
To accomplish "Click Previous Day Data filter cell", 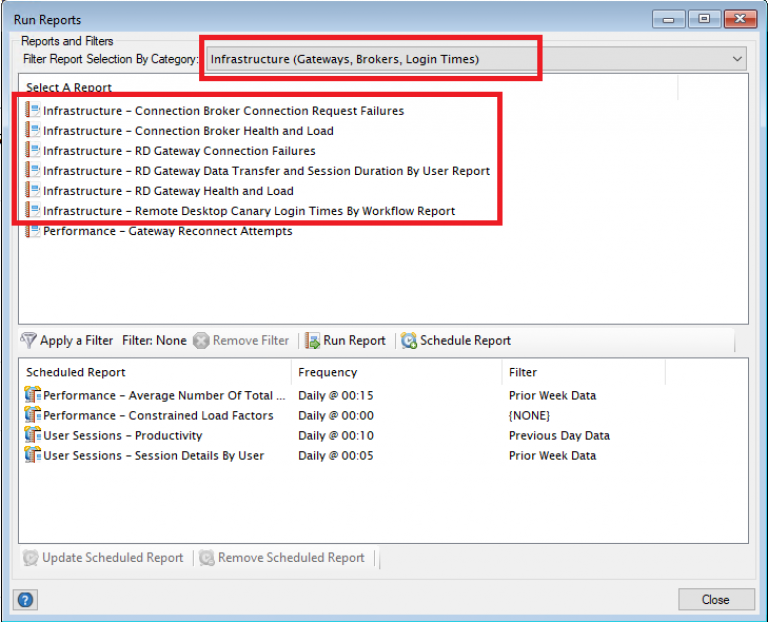I will 559,435.
